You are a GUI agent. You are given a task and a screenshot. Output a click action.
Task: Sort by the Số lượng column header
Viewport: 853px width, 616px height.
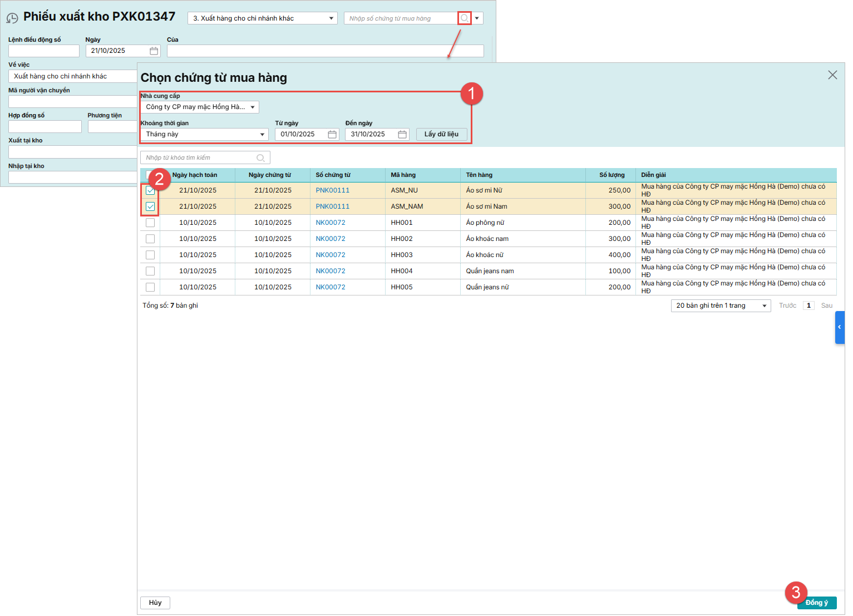pyautogui.click(x=612, y=175)
